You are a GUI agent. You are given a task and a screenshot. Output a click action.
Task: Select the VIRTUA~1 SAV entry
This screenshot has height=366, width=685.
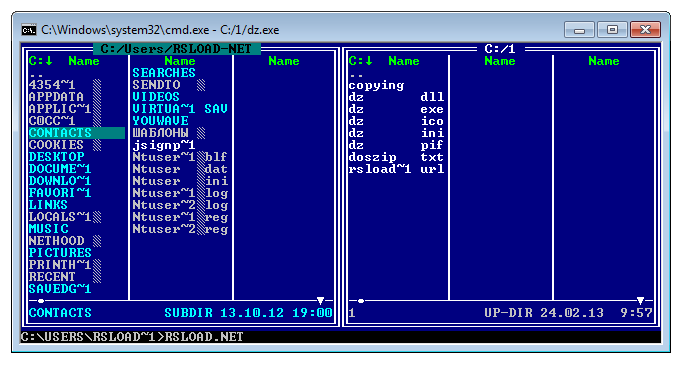180,109
